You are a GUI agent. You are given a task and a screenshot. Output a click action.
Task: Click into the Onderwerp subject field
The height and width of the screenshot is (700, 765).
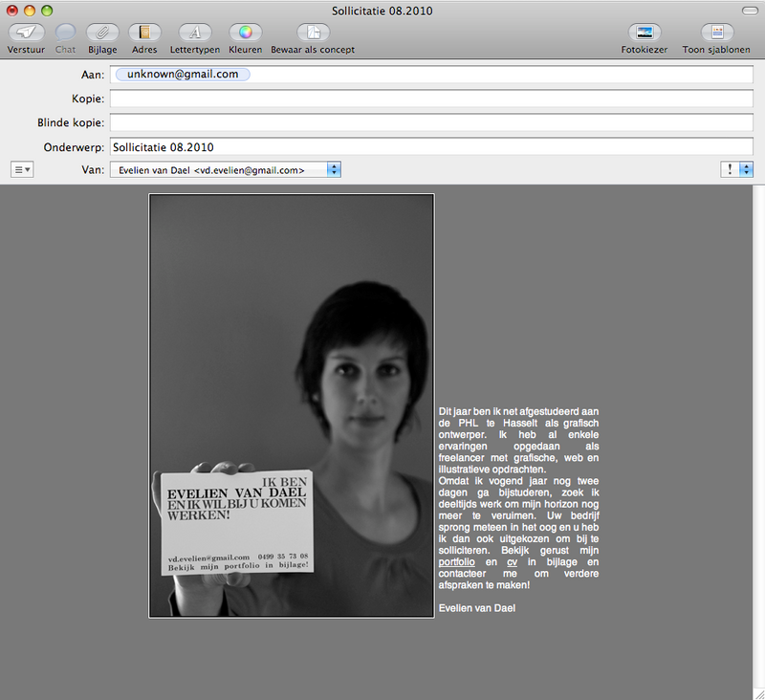(431, 147)
